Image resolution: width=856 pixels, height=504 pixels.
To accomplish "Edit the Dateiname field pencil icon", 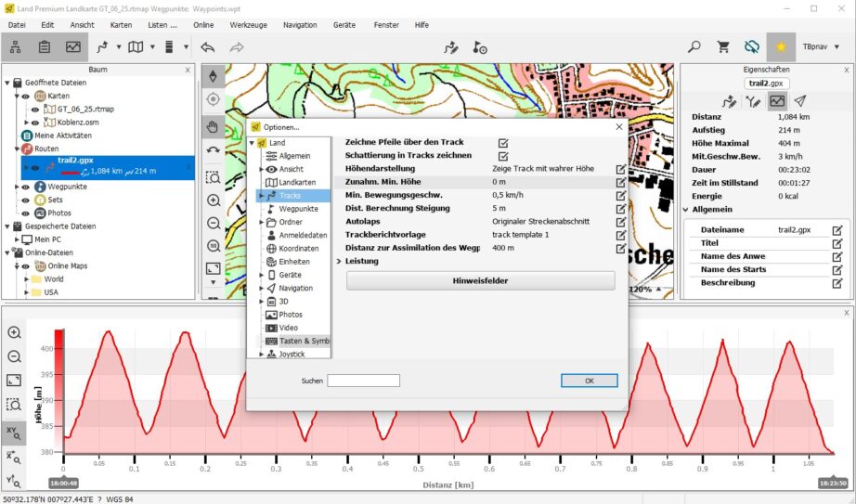I will coord(837,229).
